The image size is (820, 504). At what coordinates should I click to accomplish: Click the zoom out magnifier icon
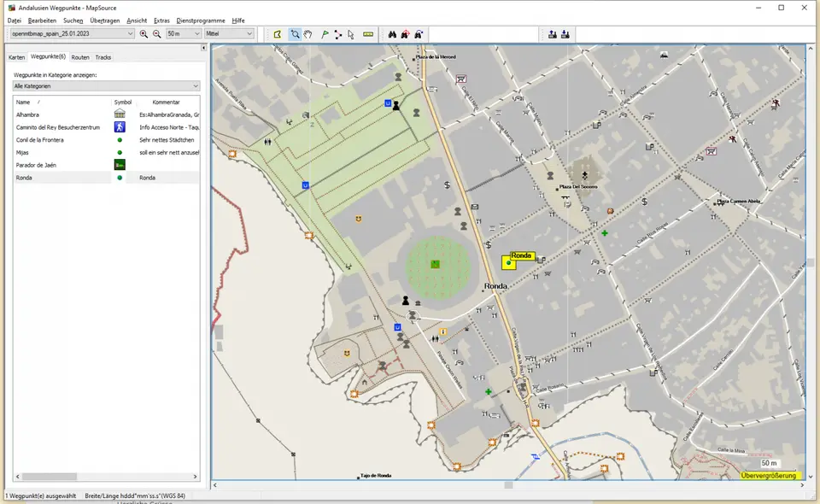coord(157,34)
